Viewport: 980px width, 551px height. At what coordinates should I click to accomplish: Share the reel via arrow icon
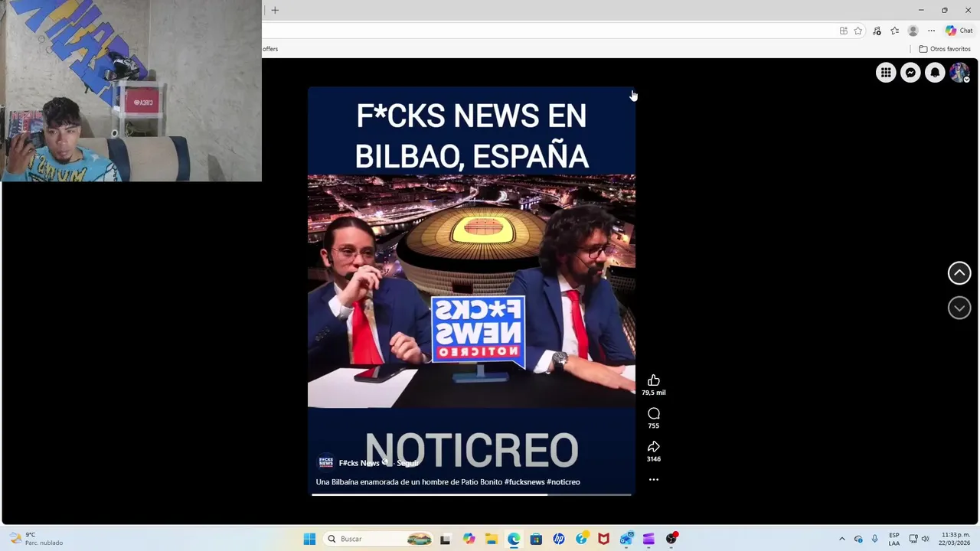pos(653,447)
